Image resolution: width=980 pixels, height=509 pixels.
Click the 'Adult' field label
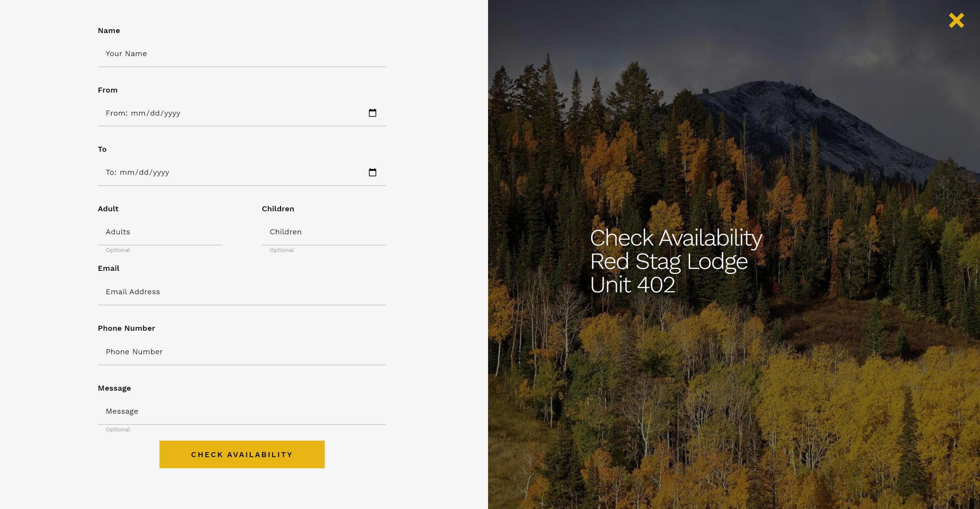tap(108, 209)
